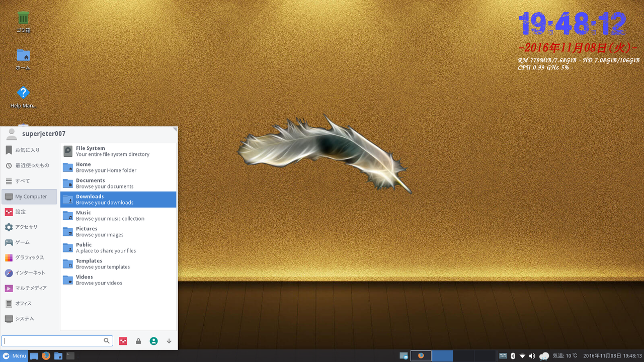The image size is (644, 362).
Task: Select the お気に入り favorites category
Action: [x=30, y=150]
